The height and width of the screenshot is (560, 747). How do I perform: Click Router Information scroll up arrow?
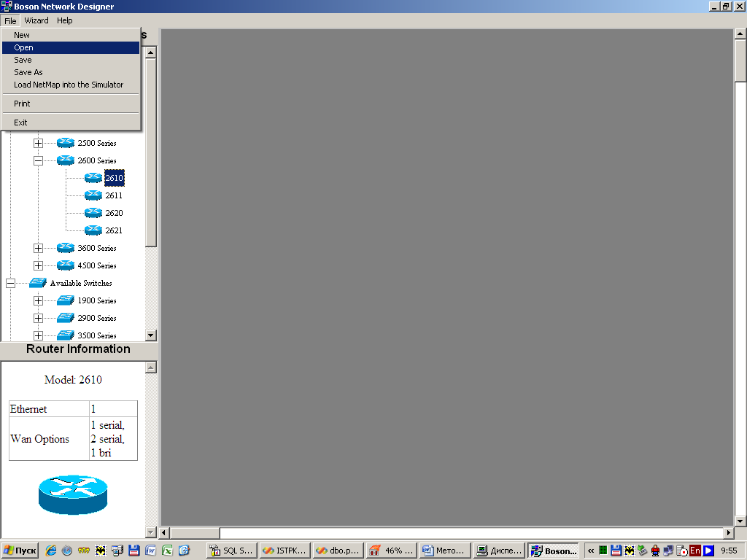click(x=150, y=367)
